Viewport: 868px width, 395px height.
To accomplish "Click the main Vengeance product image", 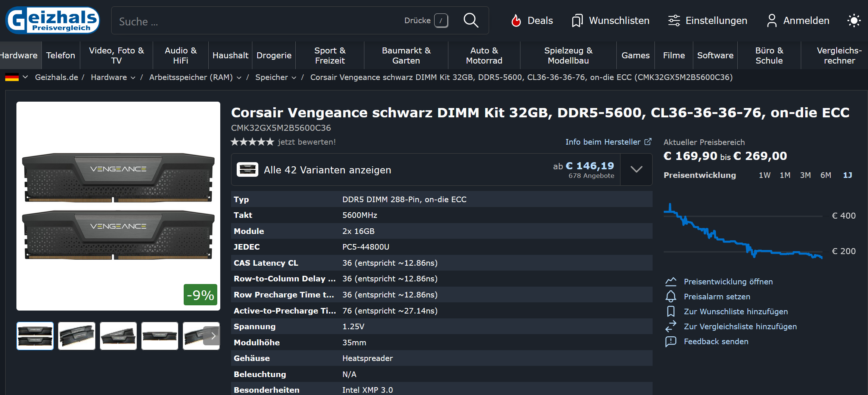I will [118, 206].
